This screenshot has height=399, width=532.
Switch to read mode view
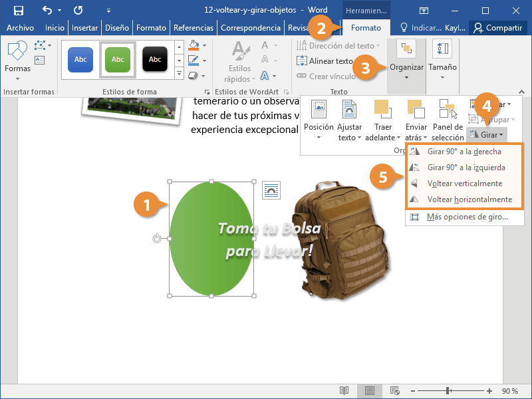pos(344,390)
